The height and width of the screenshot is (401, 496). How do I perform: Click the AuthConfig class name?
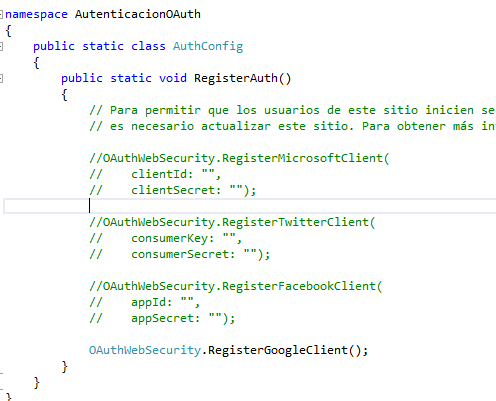coord(208,46)
